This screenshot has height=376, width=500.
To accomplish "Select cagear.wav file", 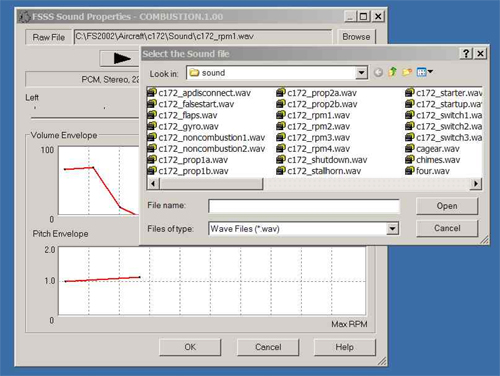I will tap(433, 149).
